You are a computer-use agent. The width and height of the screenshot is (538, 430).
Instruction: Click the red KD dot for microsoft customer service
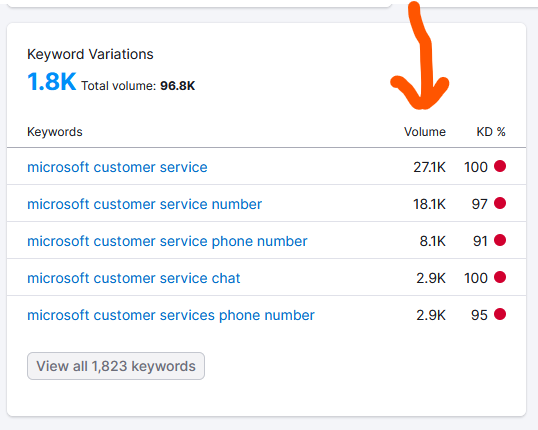tap(500, 166)
